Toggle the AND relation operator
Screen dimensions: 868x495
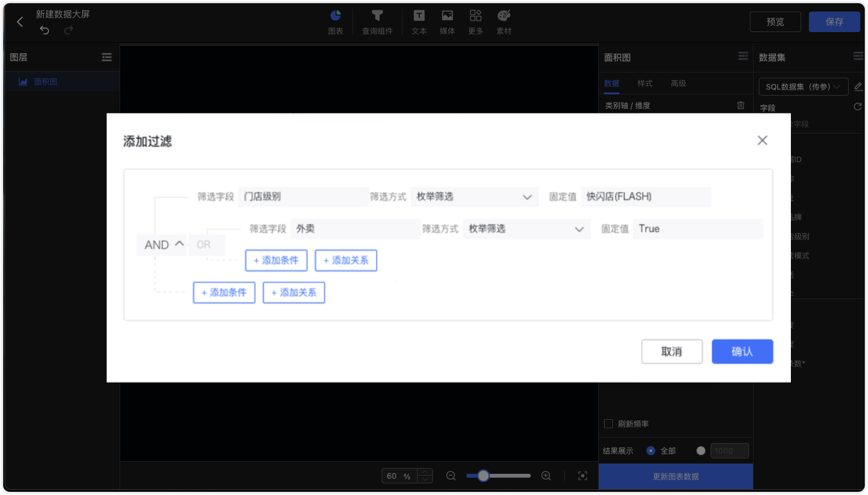coord(162,245)
